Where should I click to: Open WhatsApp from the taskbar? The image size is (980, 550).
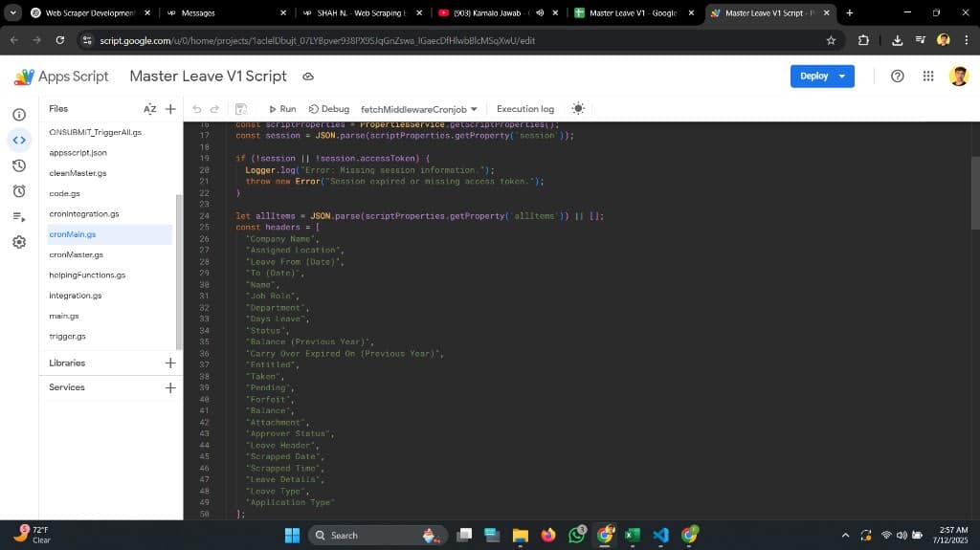coord(577,535)
